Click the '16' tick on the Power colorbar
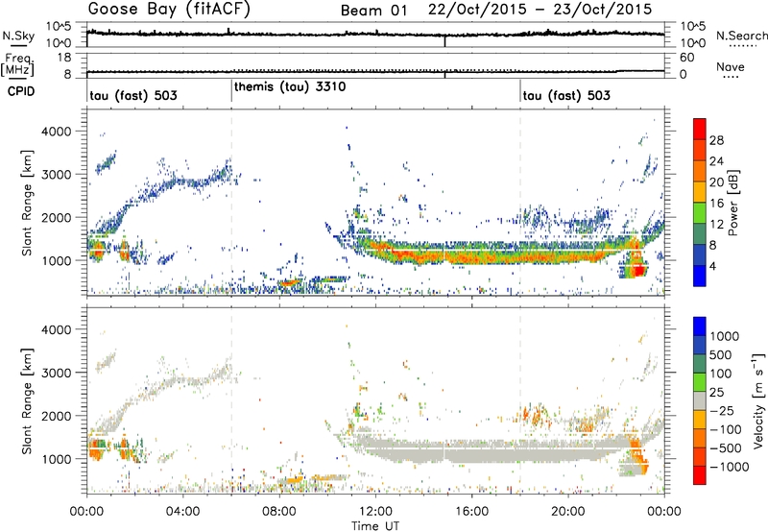Screen dimensions: 768x532 coord(716,204)
